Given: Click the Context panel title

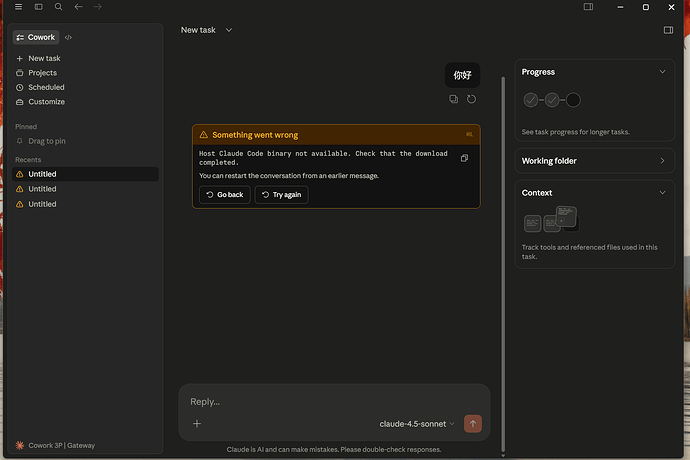Looking at the screenshot, I should pyautogui.click(x=536, y=193).
